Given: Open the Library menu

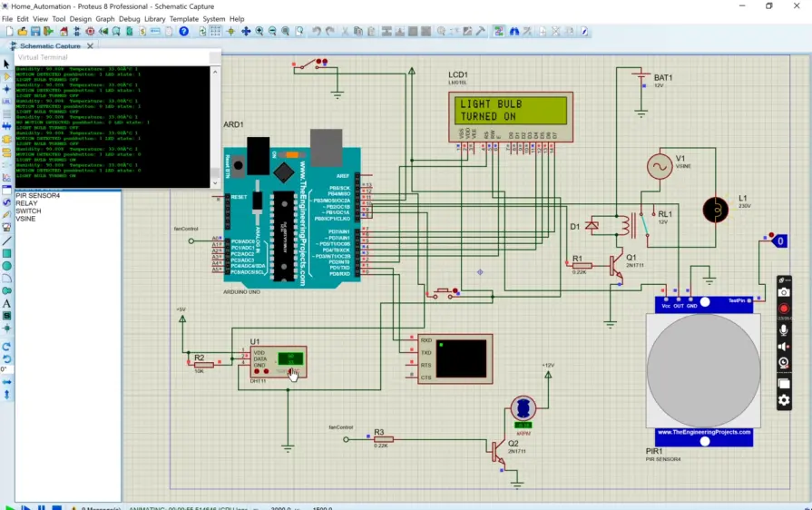Looking at the screenshot, I should click(155, 19).
